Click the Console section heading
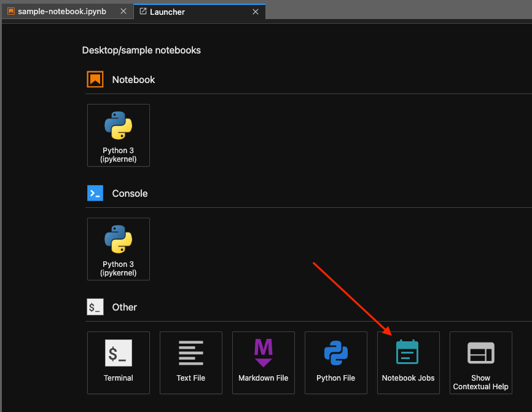The image size is (532, 412). (x=130, y=193)
